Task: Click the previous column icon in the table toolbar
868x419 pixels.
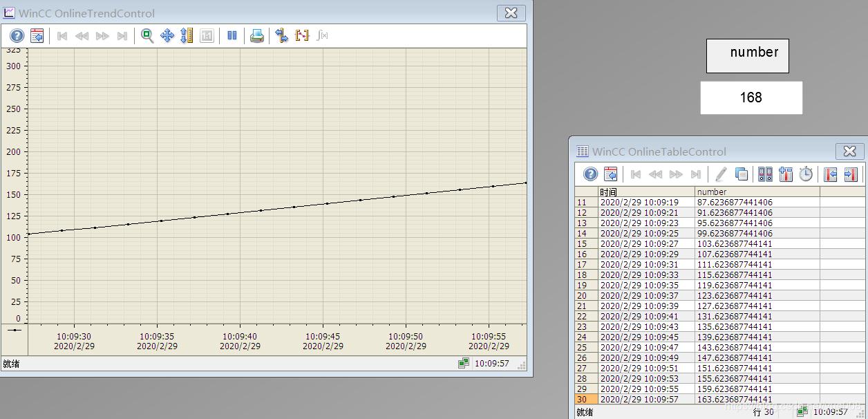Action: pyautogui.click(x=831, y=174)
